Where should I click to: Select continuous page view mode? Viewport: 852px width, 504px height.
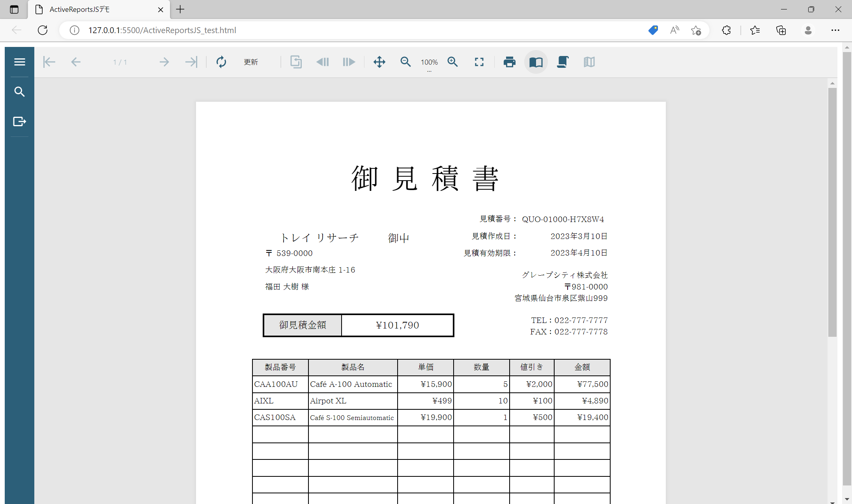point(562,62)
